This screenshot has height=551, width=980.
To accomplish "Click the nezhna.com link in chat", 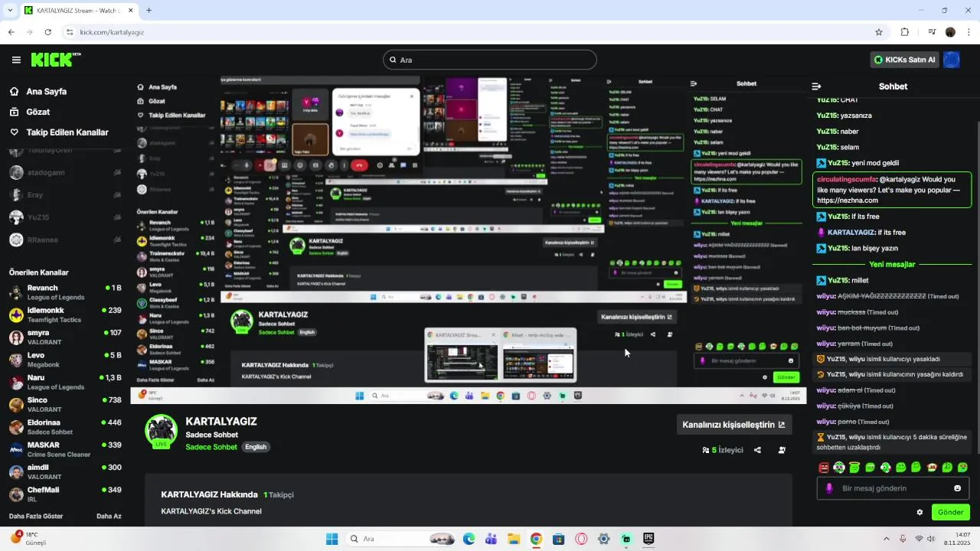I will (x=848, y=201).
